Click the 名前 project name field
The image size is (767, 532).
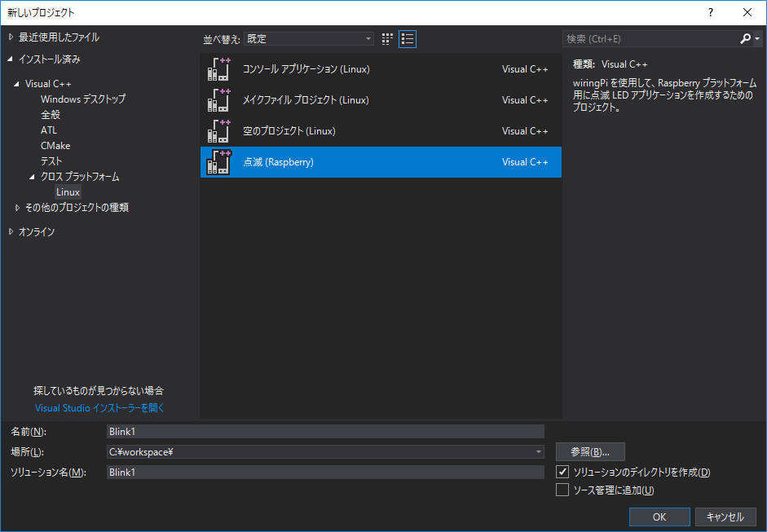(x=325, y=431)
